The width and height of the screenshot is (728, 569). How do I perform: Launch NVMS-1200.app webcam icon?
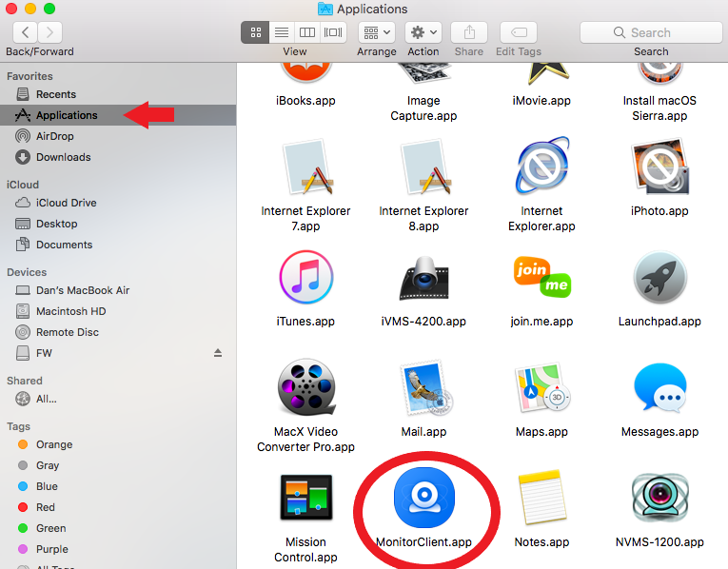click(x=659, y=499)
